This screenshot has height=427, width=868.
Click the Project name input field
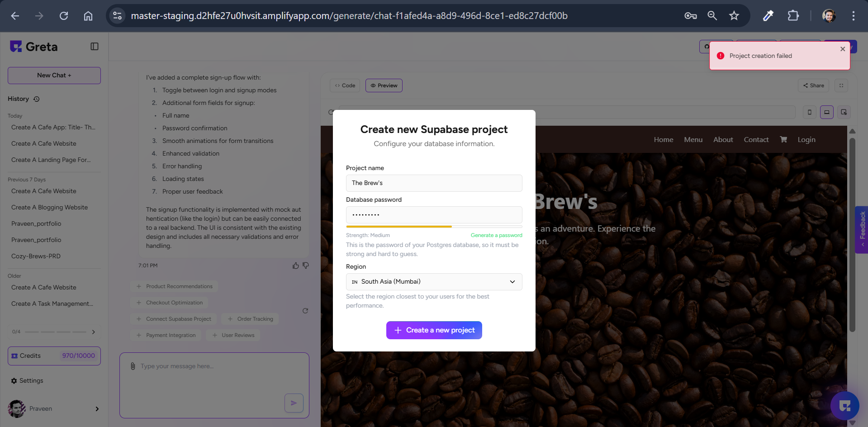434,183
